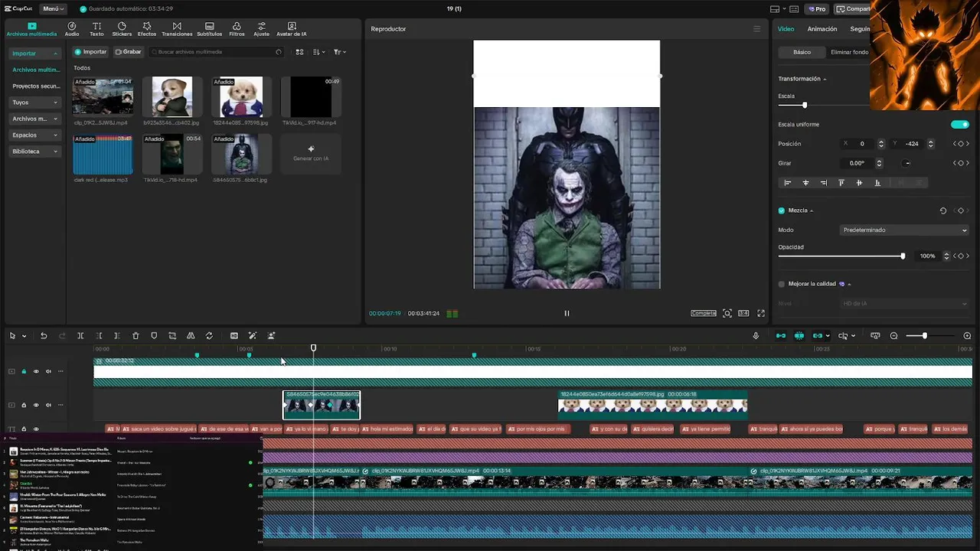Open the Subtítulos panel
980x551 pixels.
(x=209, y=29)
